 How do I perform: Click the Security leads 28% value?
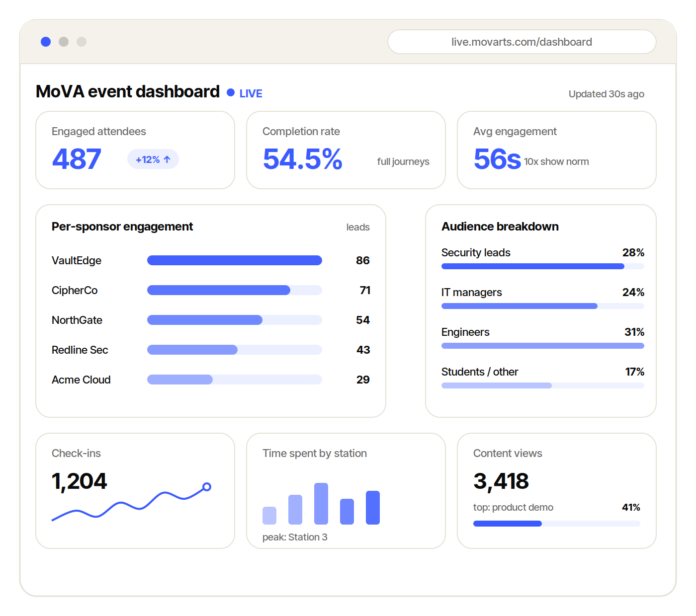coord(633,252)
